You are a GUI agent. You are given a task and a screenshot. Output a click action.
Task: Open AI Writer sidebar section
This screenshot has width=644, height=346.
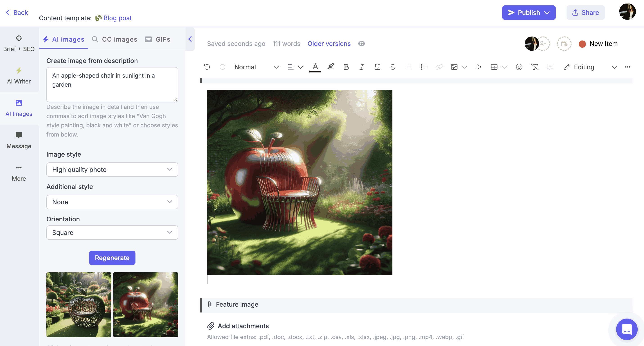click(19, 76)
